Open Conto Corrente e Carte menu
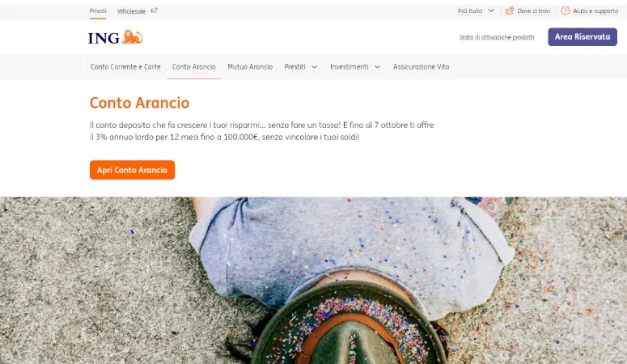This screenshot has width=627, height=364. (125, 67)
